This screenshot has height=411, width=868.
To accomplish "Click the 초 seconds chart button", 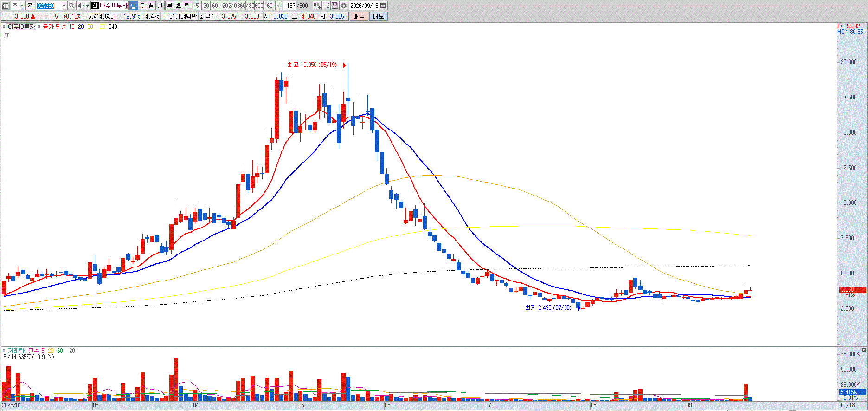I will point(178,6).
